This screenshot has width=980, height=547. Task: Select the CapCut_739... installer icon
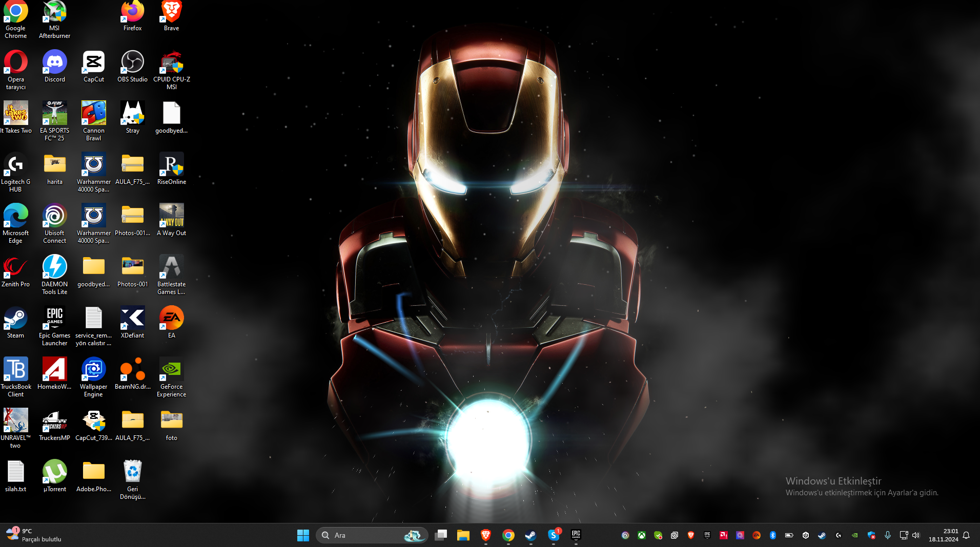94,425
